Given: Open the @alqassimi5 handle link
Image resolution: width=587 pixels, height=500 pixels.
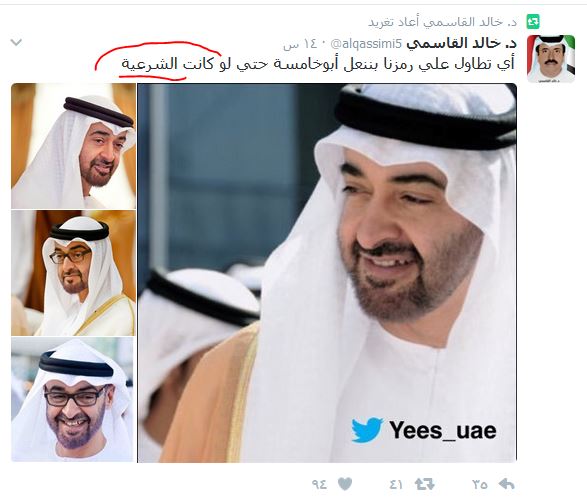Looking at the screenshot, I should [x=367, y=44].
